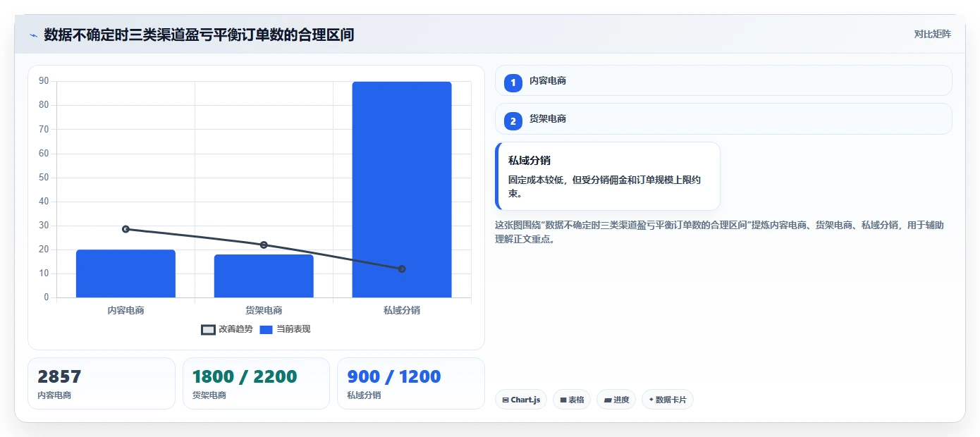Click the trend line point above 货架电商

click(x=264, y=245)
